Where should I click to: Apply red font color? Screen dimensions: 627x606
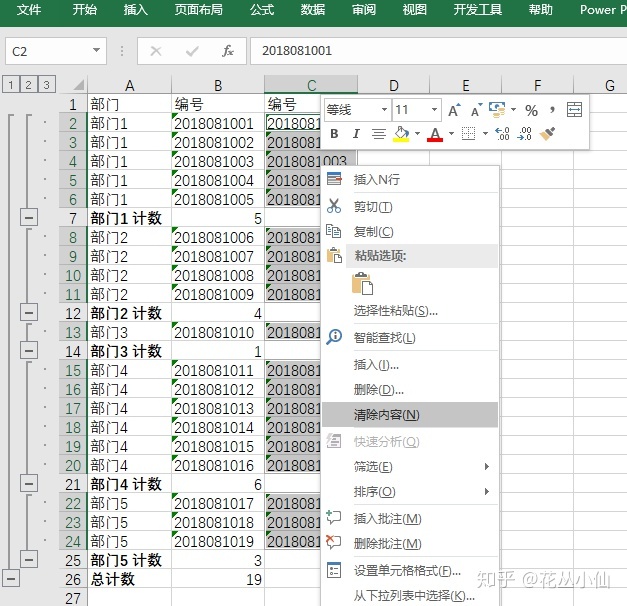click(x=435, y=134)
